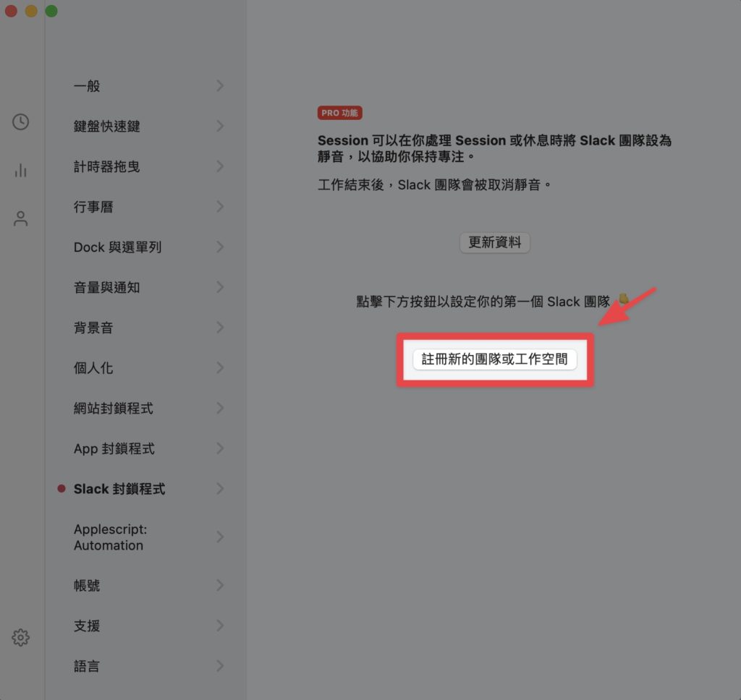This screenshot has height=700, width=741.
Task: Select 計時器拖曳 settings item
Action: (x=148, y=166)
